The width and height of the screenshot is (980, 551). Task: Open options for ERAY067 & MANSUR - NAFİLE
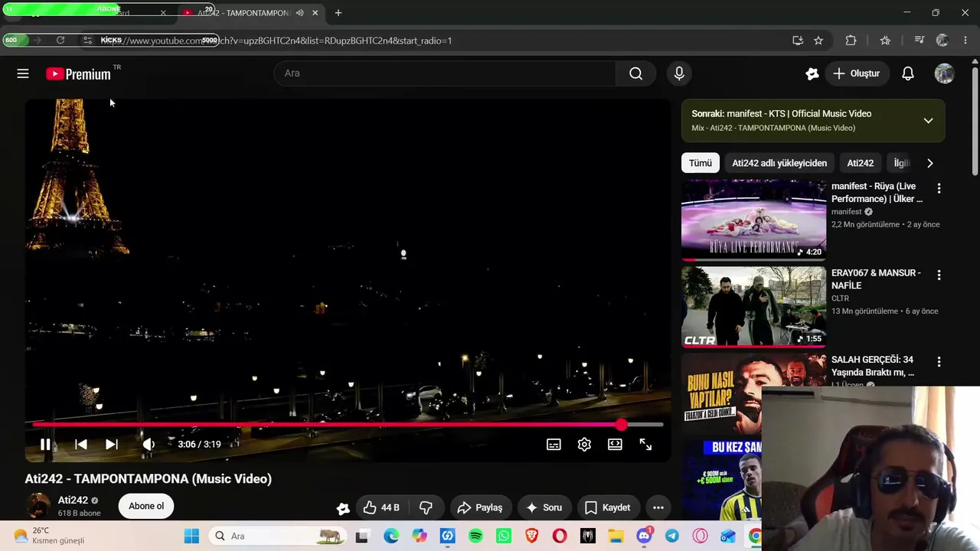coord(939,275)
